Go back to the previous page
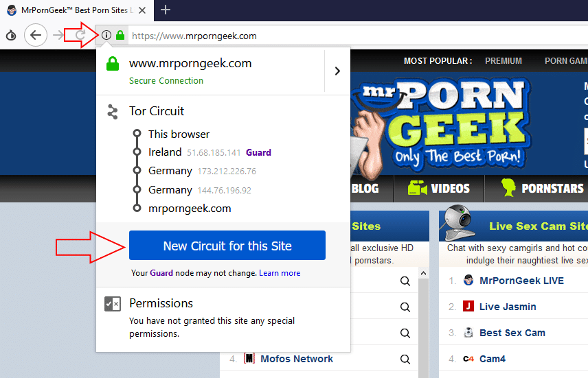 pyautogui.click(x=36, y=36)
